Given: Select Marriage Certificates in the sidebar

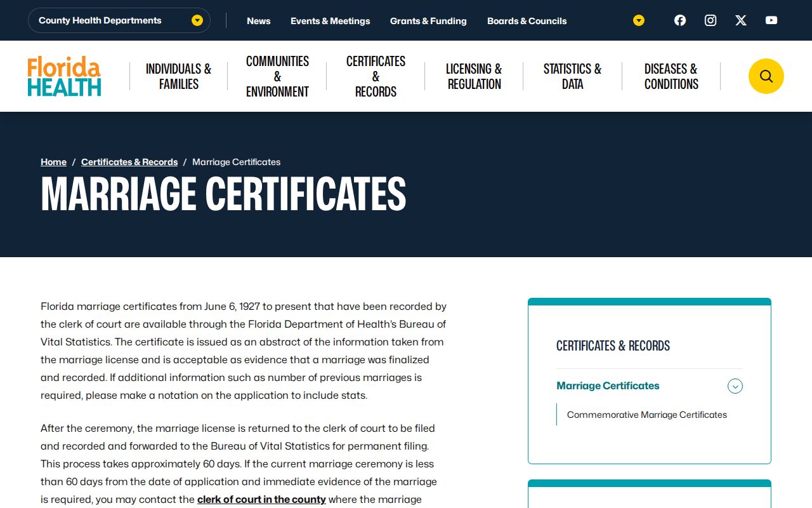Looking at the screenshot, I should [x=608, y=385].
